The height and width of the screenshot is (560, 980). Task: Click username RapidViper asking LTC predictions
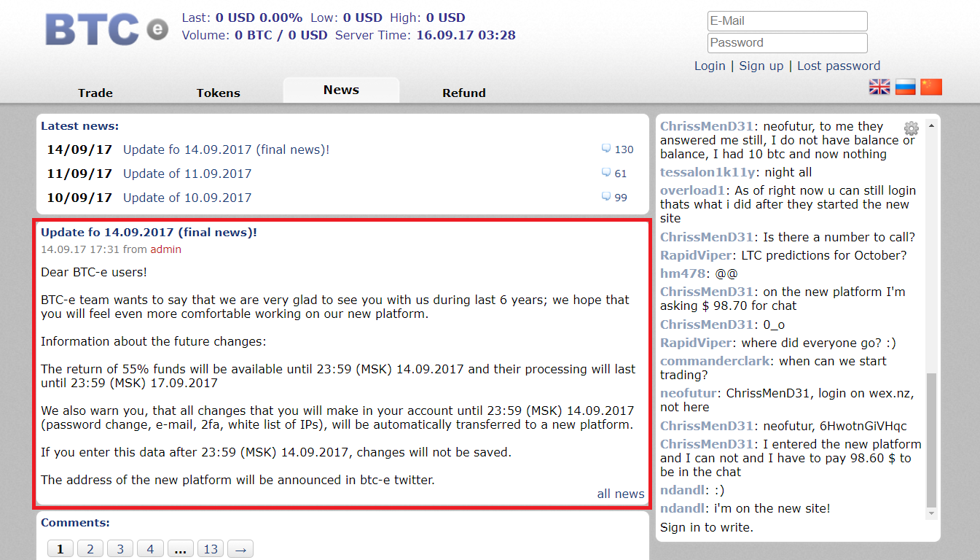tap(696, 255)
